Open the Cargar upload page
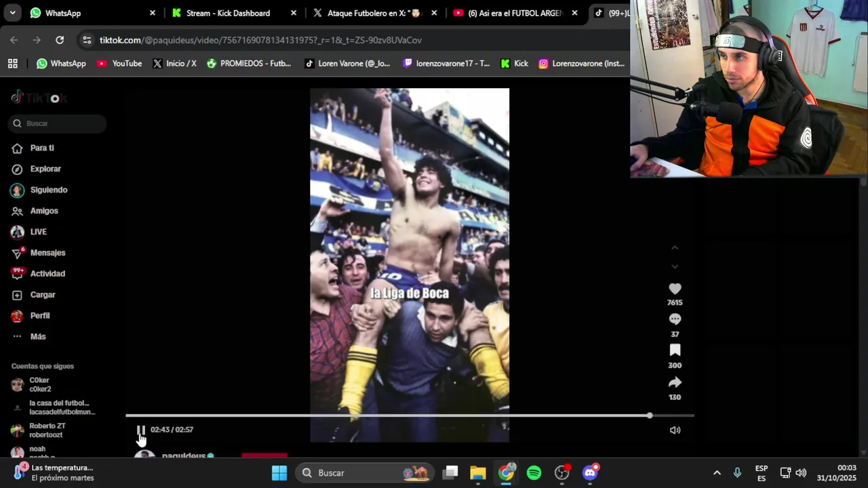Image resolution: width=868 pixels, height=488 pixels. click(43, 295)
